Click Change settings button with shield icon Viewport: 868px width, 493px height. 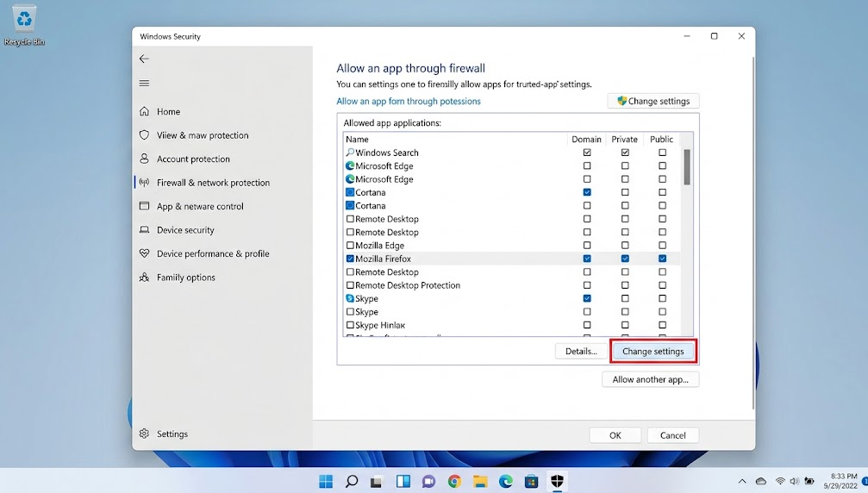click(x=653, y=101)
